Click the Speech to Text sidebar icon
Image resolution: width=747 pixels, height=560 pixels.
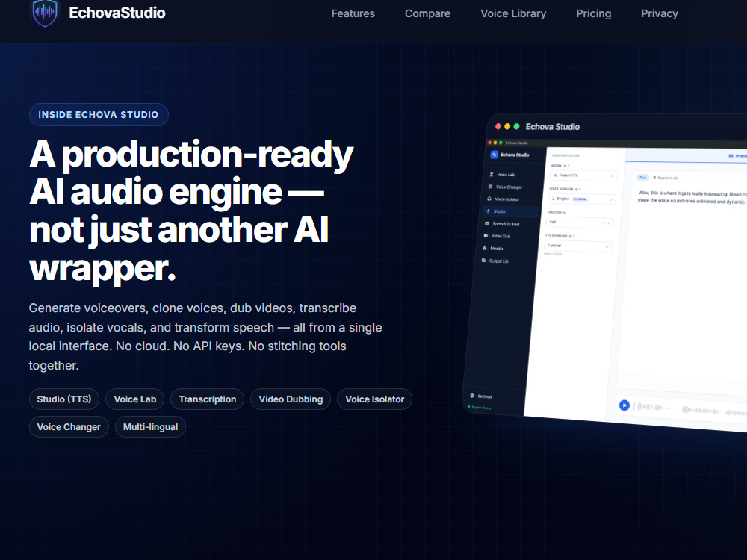487,223
